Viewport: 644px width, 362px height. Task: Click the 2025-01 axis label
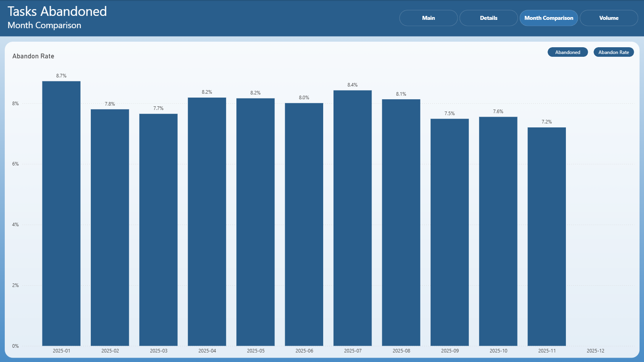[x=61, y=351]
